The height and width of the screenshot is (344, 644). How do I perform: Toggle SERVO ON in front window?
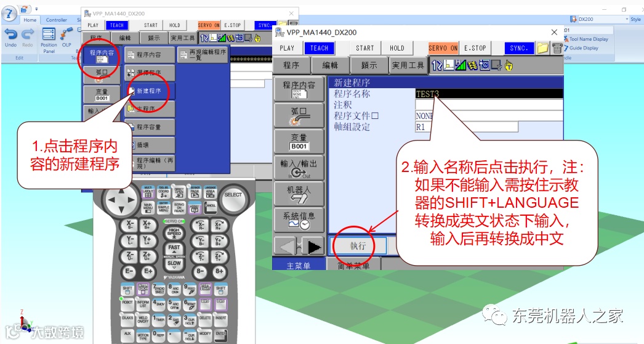click(x=443, y=48)
